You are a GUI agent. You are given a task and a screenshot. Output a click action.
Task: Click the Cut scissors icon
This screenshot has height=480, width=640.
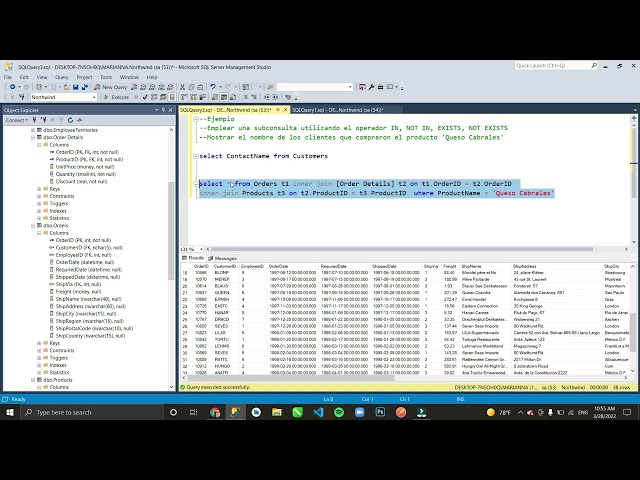[182, 87]
